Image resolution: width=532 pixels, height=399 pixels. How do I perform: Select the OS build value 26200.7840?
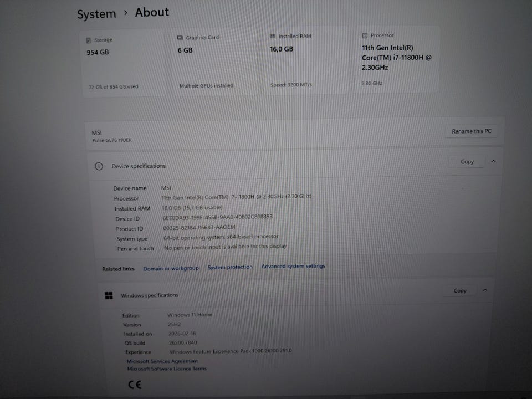pos(182,342)
